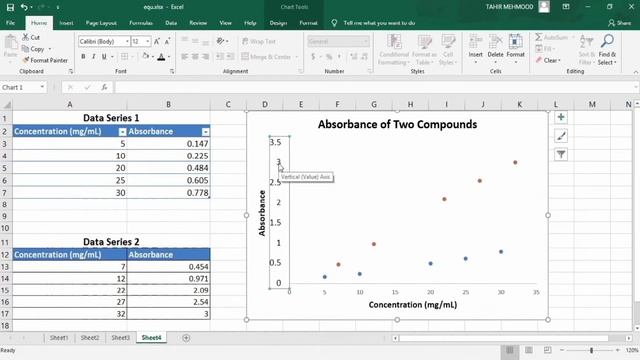Image resolution: width=640 pixels, height=360 pixels.
Task: Toggle italic formatting
Action: click(93, 57)
